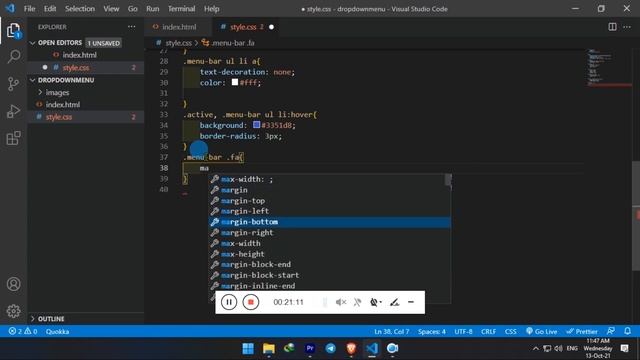Click the Split Editor icon
This screenshot has height=360, width=640.
point(612,27)
